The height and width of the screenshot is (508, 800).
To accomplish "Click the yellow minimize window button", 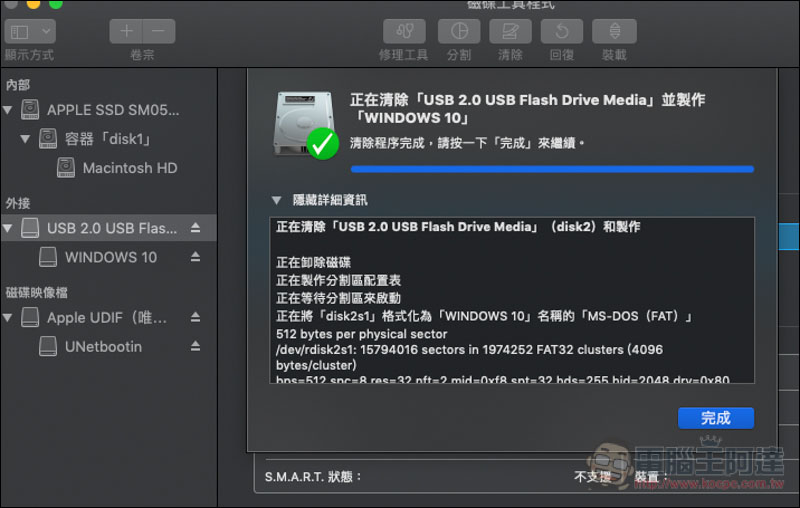I will [33, 4].
